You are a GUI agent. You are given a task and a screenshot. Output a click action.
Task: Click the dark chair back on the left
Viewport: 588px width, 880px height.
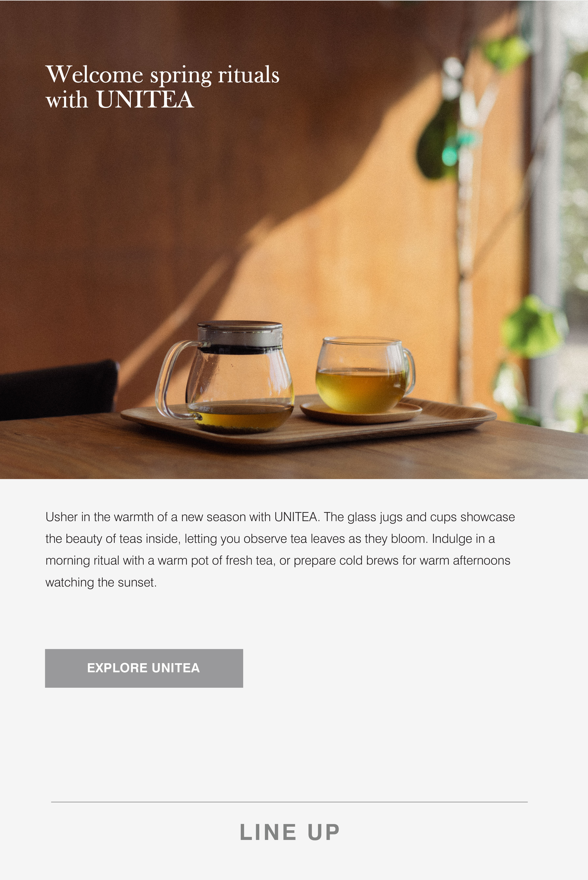coord(58,390)
